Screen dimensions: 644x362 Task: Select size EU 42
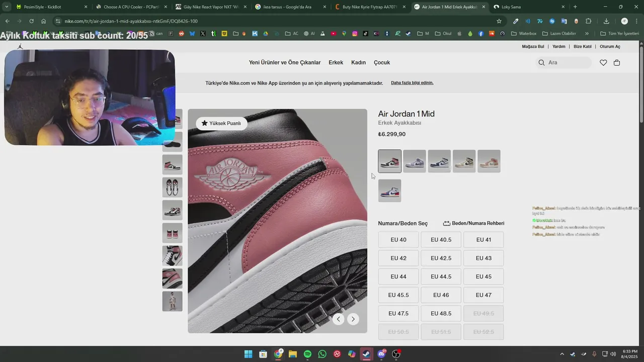398,258
